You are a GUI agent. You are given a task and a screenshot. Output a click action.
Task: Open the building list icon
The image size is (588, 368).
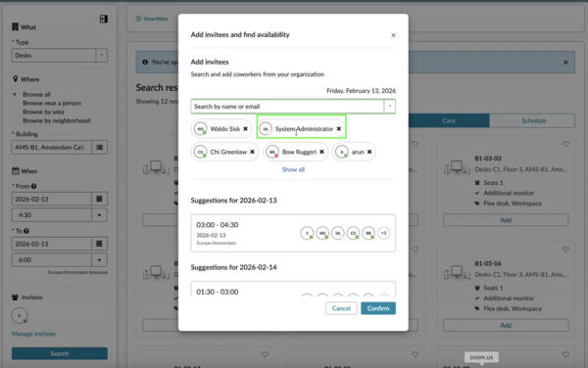pyautogui.click(x=99, y=147)
